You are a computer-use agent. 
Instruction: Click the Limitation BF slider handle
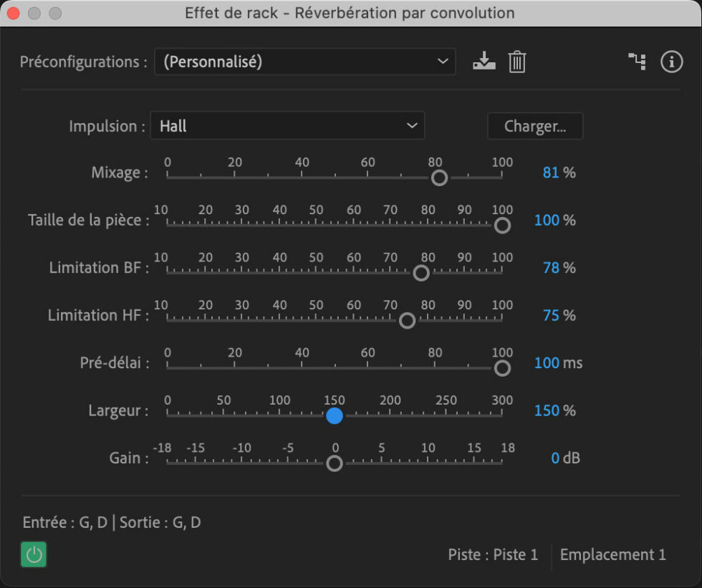click(x=421, y=273)
